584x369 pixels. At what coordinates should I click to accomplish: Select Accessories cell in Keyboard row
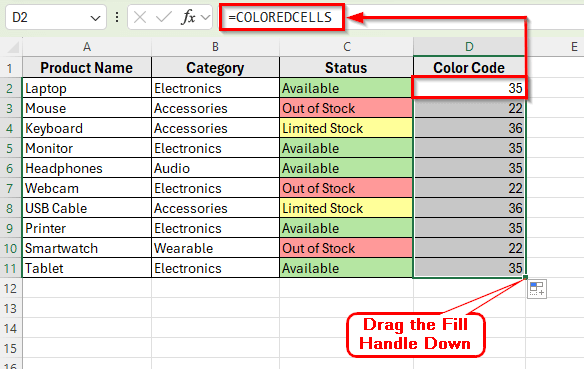tap(215, 128)
